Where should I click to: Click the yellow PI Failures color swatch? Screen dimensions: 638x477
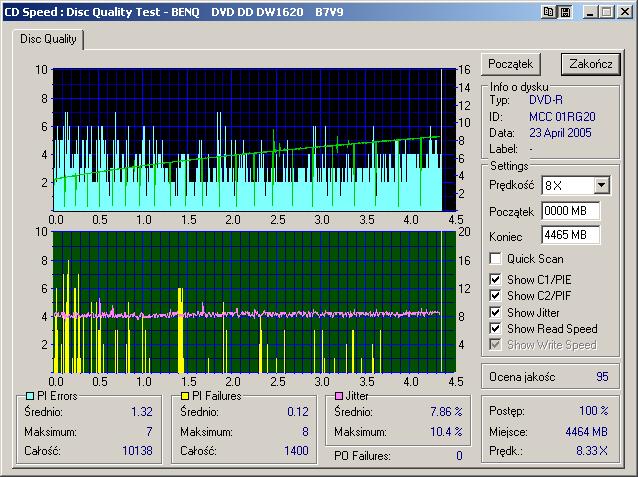[185, 396]
